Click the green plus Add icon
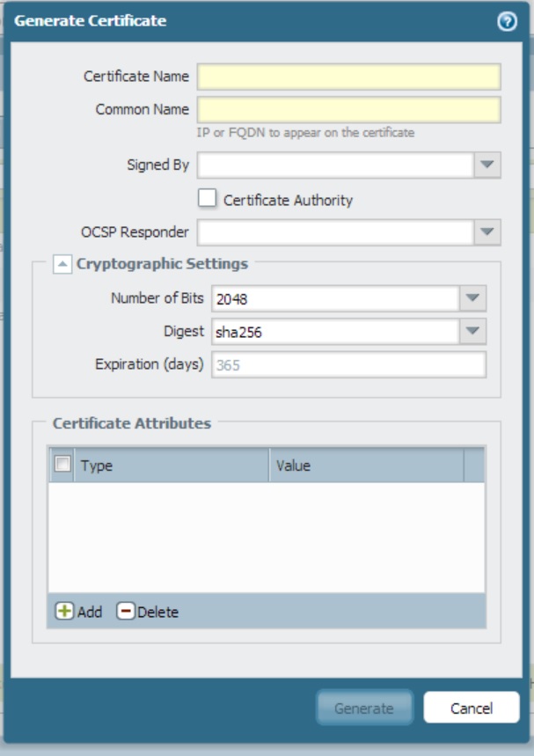Screen dimensions: 534x756 [65, 612]
